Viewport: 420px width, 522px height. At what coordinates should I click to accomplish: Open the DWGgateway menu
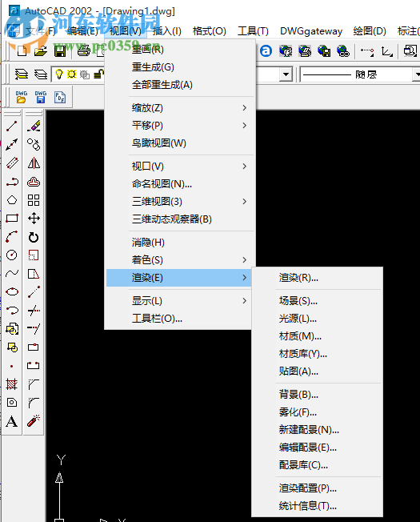[311, 31]
